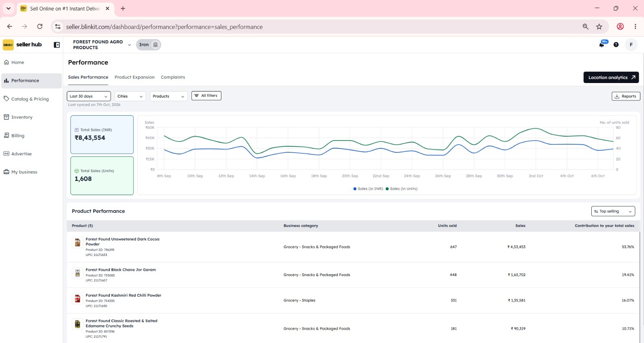
Task: Click the blinkit seller hub logo
Action: pyautogui.click(x=22, y=45)
